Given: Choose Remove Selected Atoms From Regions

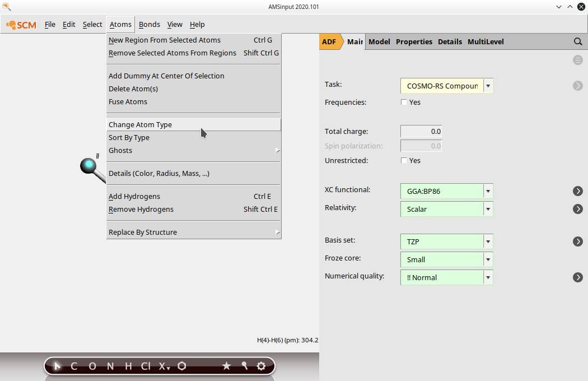Looking at the screenshot, I should 194,53.
